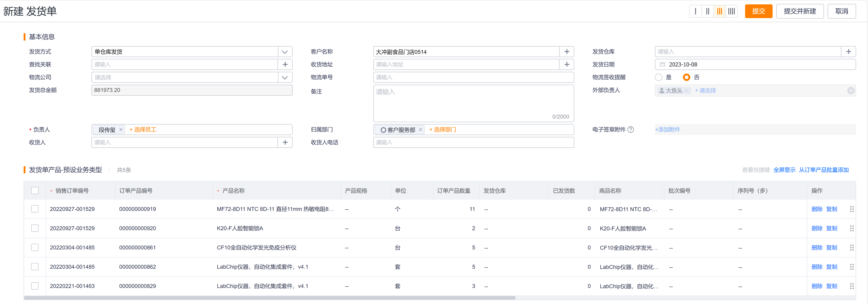Focus the 查找关联 input
868x304 pixels.
point(185,64)
